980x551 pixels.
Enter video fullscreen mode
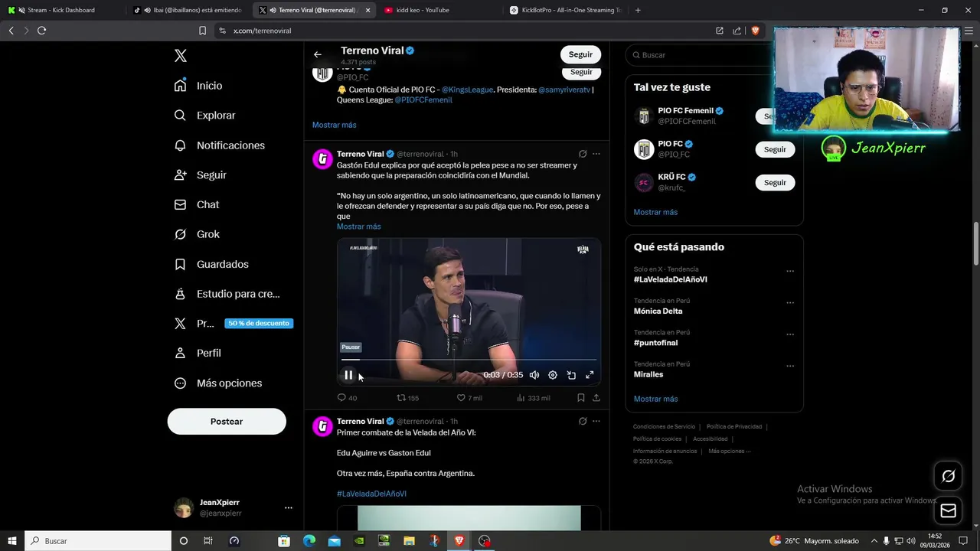[x=590, y=375]
